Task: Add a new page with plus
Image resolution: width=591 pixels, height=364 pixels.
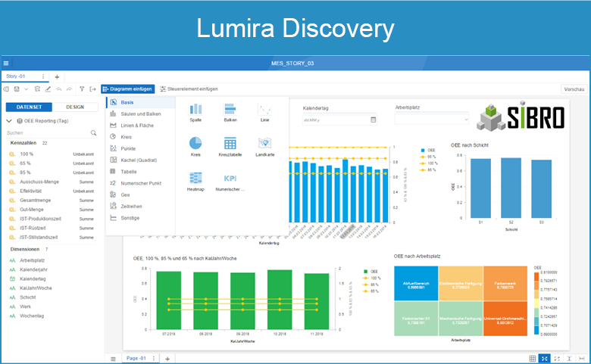Action: (x=167, y=359)
